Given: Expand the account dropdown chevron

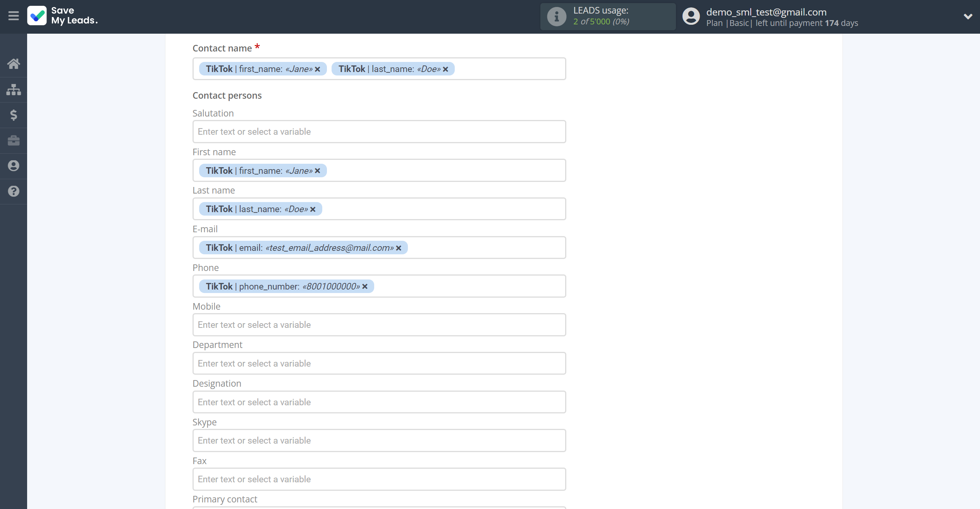Looking at the screenshot, I should coord(968,17).
